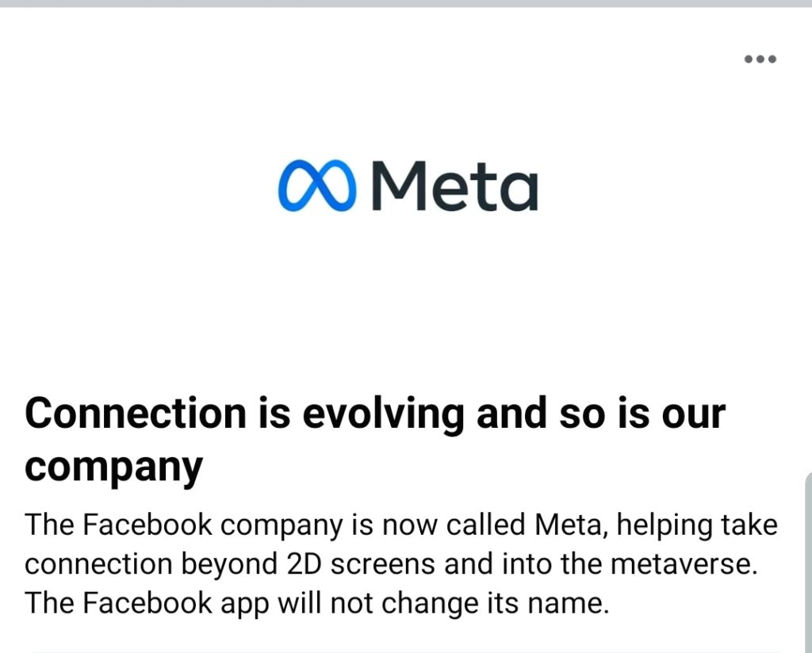Click the blue Meta infinity logo symbol
812x653 pixels.
pos(317,186)
